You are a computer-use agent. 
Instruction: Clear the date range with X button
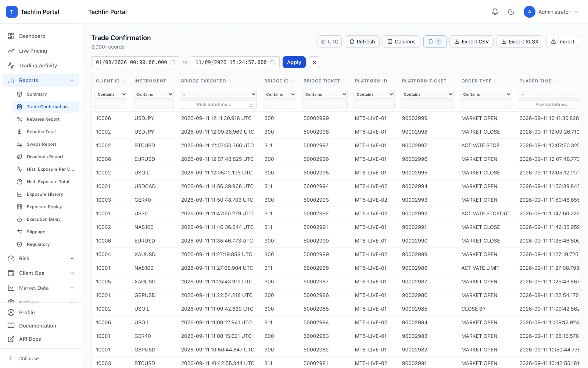(314, 62)
